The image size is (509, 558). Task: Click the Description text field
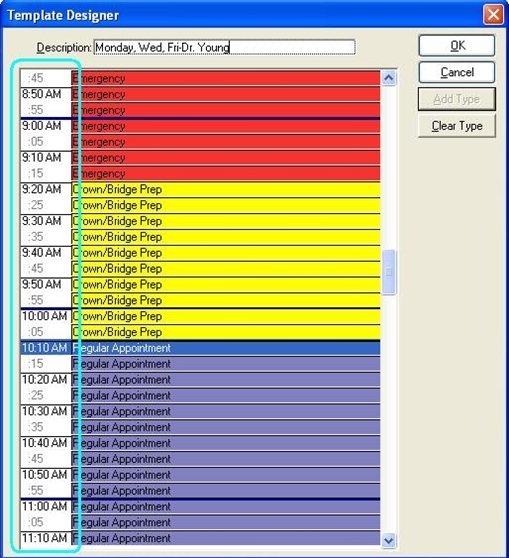pyautogui.click(x=225, y=47)
